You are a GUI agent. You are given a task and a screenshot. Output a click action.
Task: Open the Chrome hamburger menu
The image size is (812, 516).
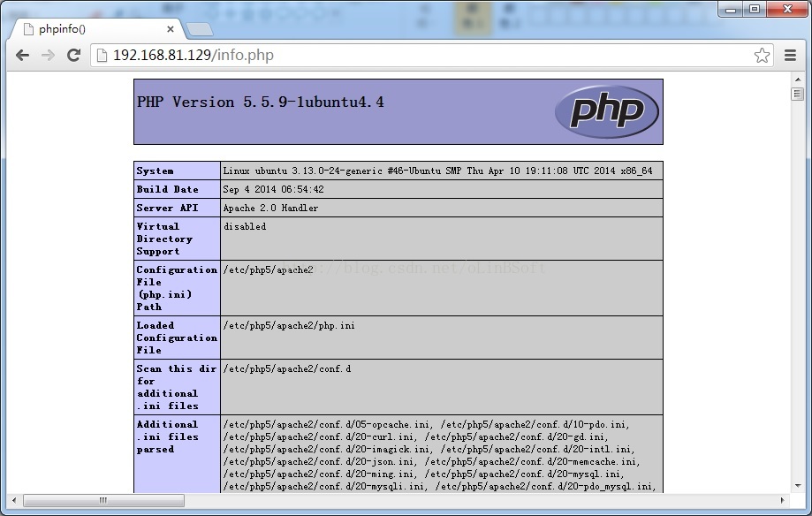click(x=790, y=55)
